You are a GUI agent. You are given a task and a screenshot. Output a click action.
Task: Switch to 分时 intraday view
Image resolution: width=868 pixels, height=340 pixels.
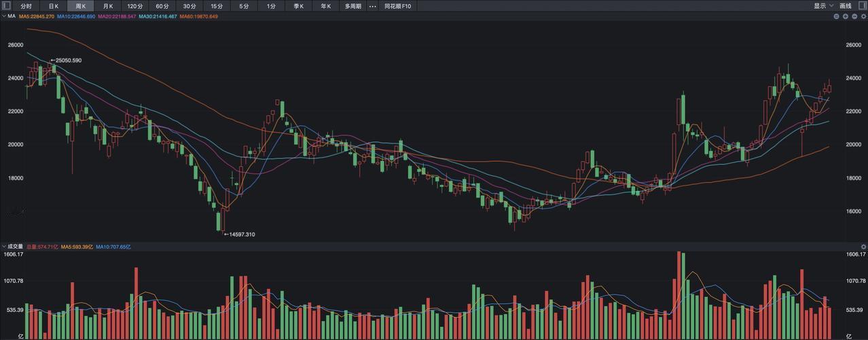click(x=26, y=5)
